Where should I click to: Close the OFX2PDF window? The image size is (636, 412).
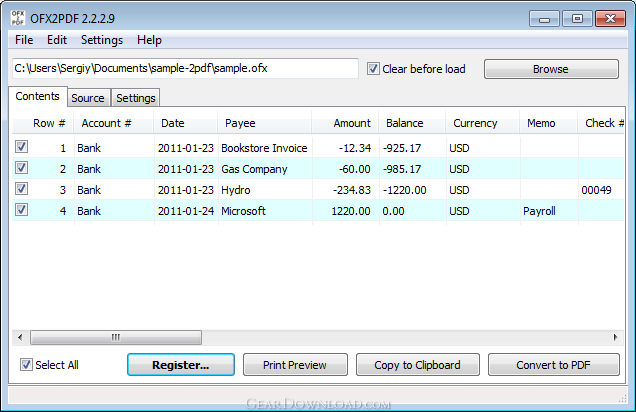point(610,19)
